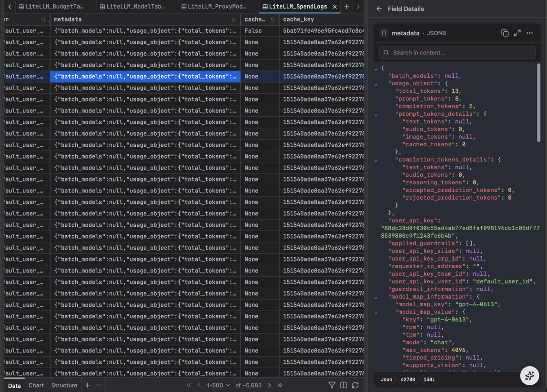Click the AI sparkle assistant button
Viewport: 547px width, 392px height.
coord(529,376)
